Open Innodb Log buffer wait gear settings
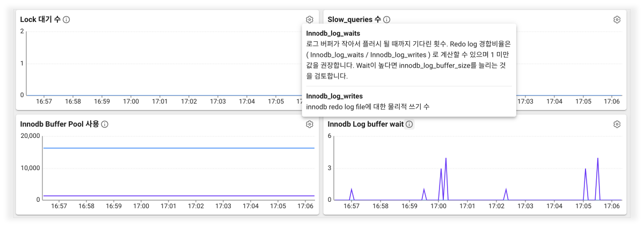The height and width of the screenshot is (227, 644). click(617, 125)
